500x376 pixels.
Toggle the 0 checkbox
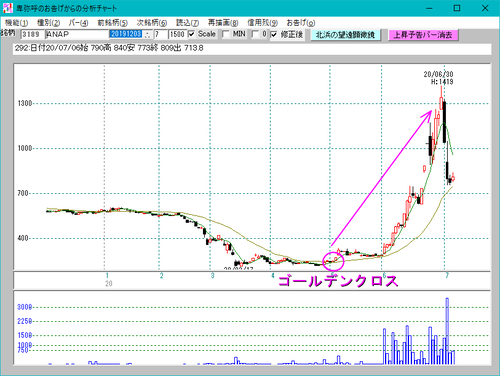(x=255, y=34)
